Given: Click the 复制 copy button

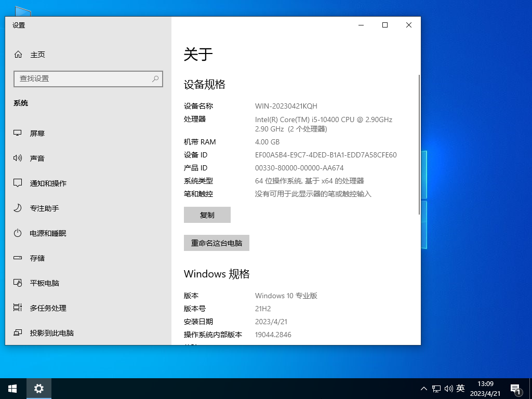Looking at the screenshot, I should pos(207,215).
